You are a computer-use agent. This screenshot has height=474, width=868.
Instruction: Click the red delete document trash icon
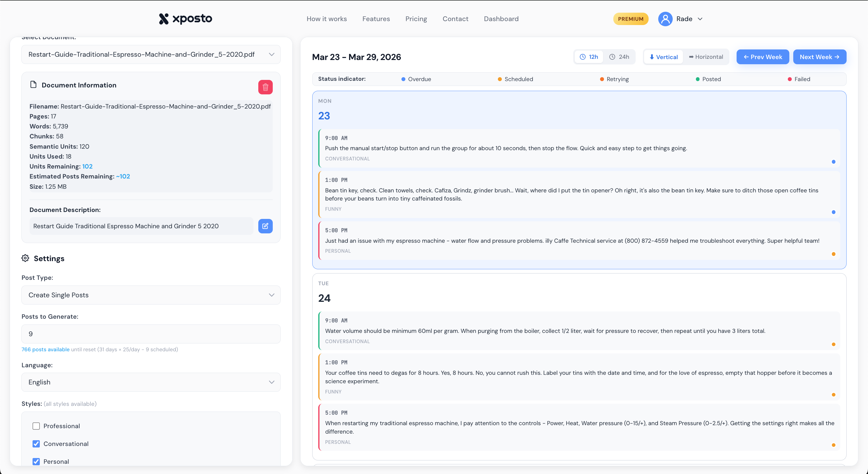tap(265, 87)
